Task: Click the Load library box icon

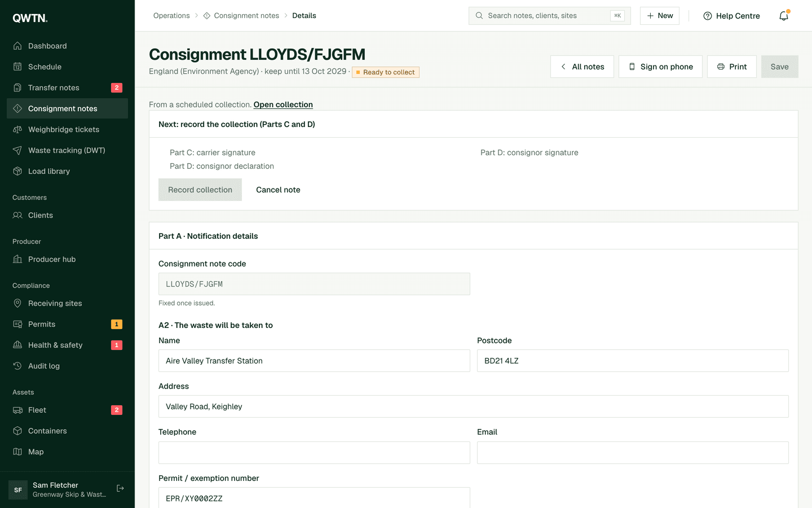Action: tap(17, 171)
